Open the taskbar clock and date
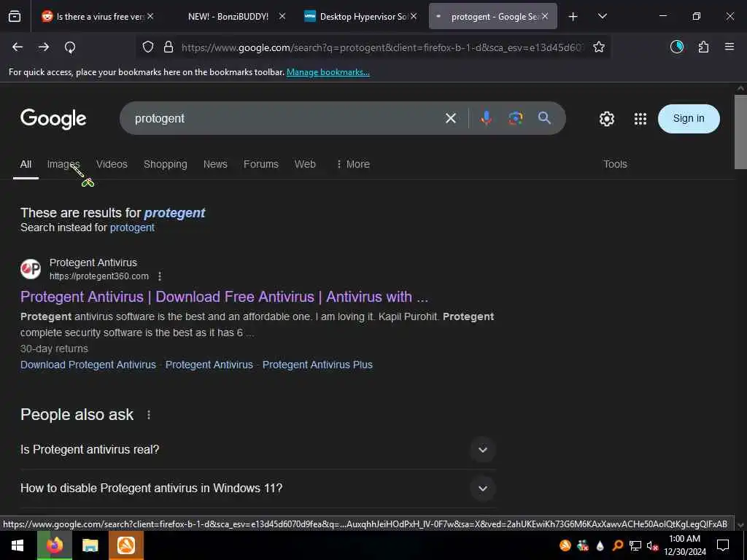The width and height of the screenshot is (747, 560). point(684,545)
